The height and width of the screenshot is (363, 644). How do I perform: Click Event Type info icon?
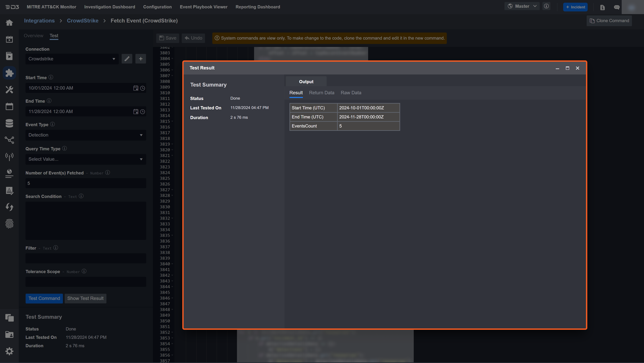pyautogui.click(x=52, y=124)
